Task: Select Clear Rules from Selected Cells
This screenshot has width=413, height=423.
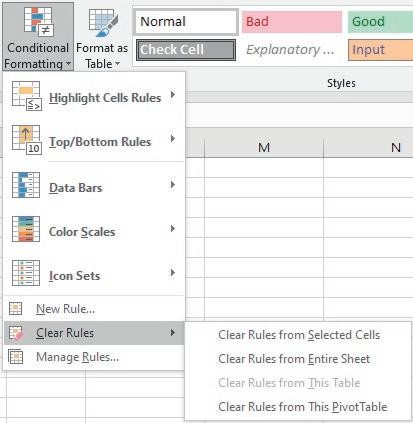Action: (299, 335)
